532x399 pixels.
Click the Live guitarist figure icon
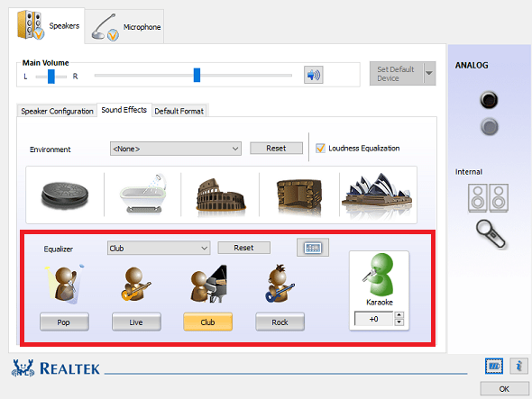tap(136, 284)
